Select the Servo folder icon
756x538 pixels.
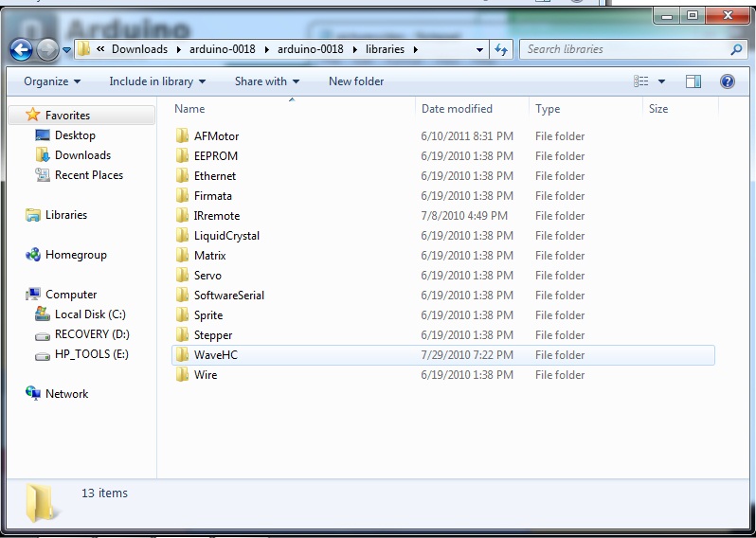182,275
